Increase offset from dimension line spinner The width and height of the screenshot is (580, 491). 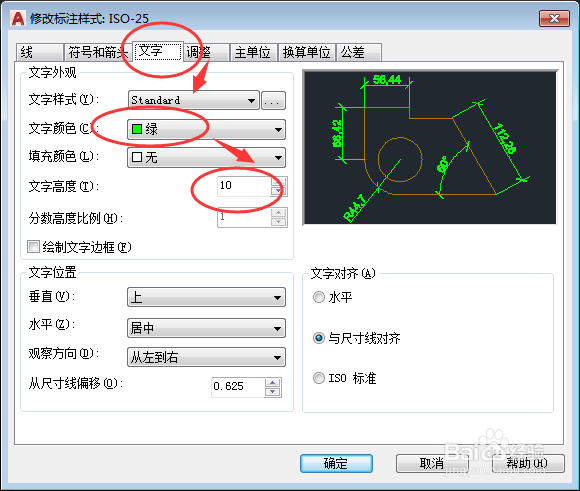[273, 383]
